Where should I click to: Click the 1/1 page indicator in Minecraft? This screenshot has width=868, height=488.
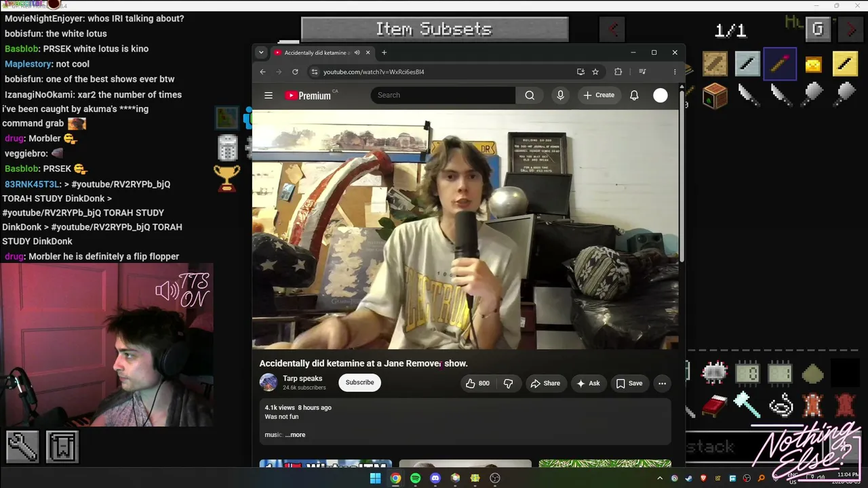tap(730, 30)
